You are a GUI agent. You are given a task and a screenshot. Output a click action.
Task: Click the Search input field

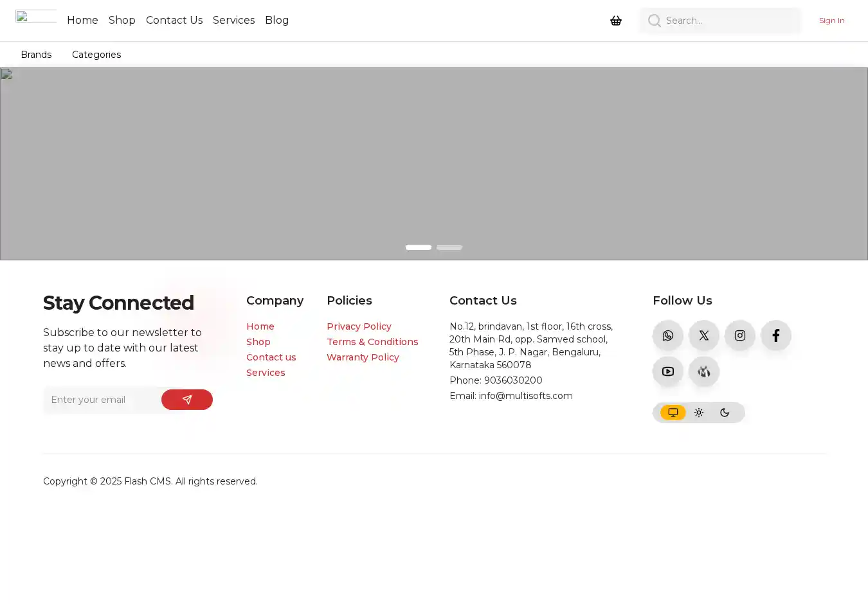pyautogui.click(x=730, y=21)
